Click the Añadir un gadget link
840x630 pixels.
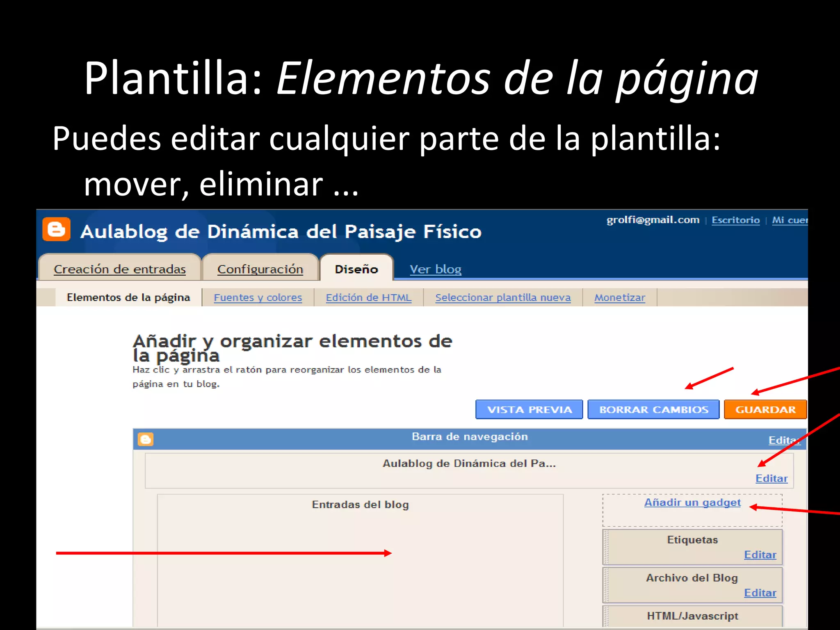pos(692,502)
